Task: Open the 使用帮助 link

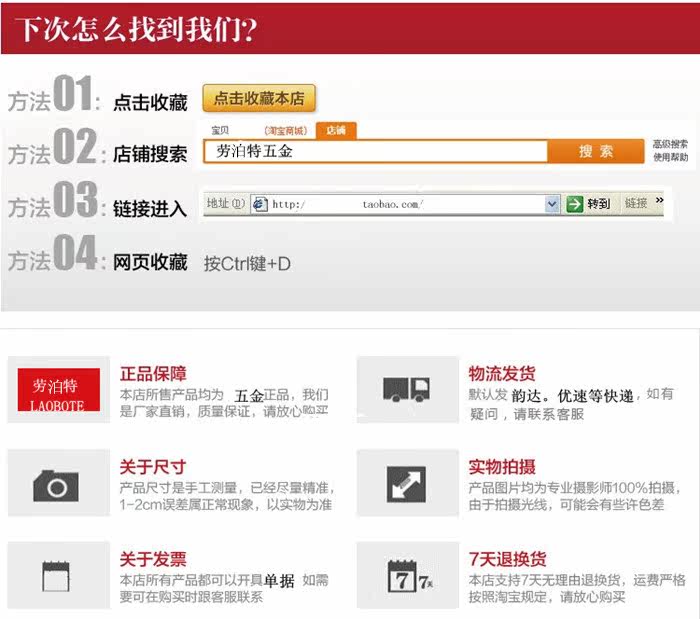Action: pos(670,157)
